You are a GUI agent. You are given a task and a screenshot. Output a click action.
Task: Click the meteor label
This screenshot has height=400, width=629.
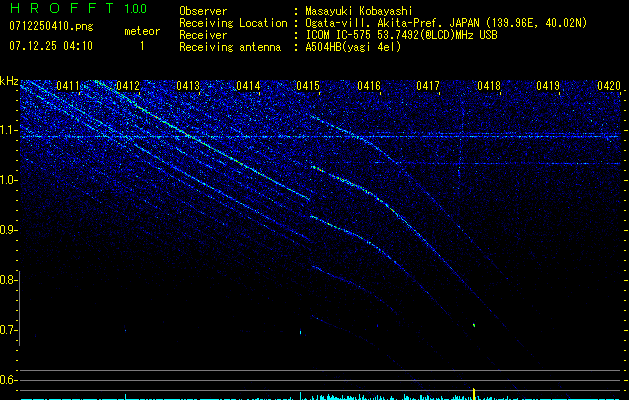[x=142, y=31]
